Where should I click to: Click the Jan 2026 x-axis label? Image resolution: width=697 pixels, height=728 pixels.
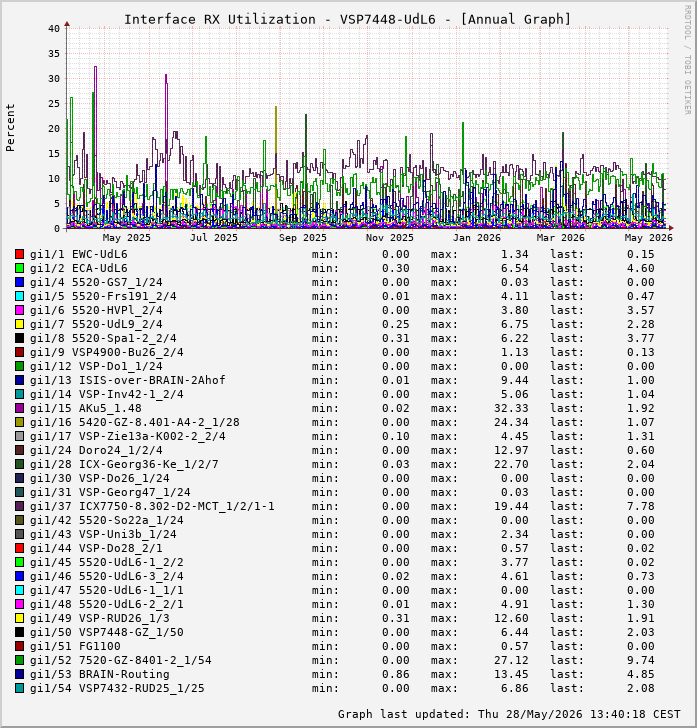pyautogui.click(x=477, y=238)
